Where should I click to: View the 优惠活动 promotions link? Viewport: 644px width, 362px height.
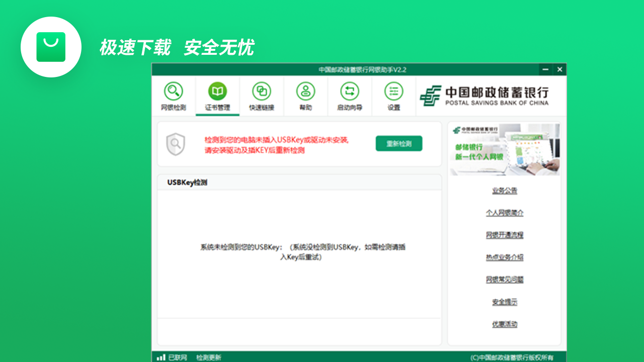click(x=506, y=324)
